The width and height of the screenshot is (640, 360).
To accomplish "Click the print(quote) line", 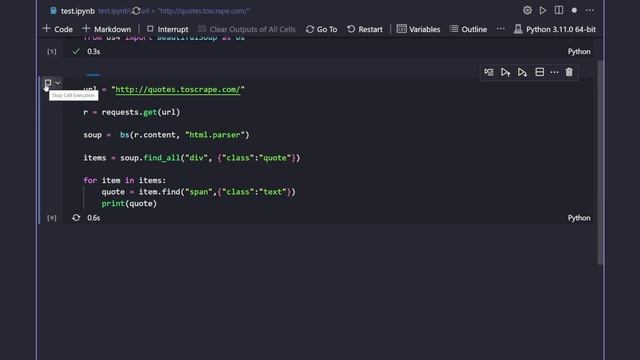I will pyautogui.click(x=129, y=203).
